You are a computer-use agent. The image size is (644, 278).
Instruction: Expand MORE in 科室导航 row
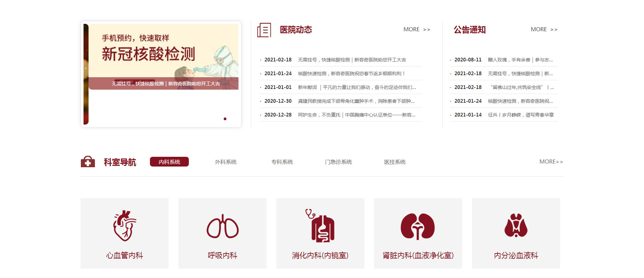[551, 162]
